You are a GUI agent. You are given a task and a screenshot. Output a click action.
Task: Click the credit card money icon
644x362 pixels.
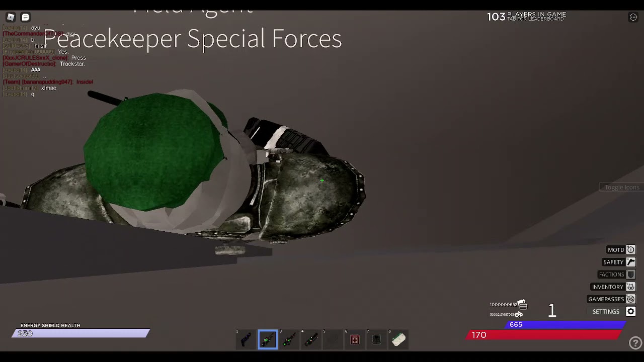[x=522, y=304]
